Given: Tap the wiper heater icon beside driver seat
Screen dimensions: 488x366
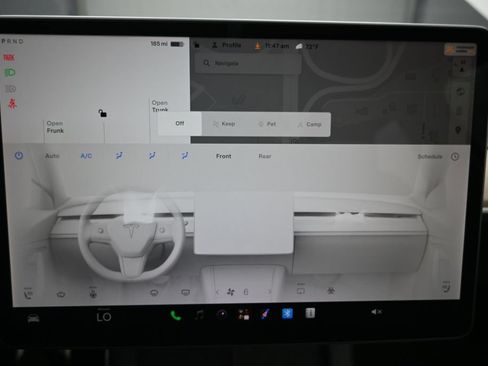Looking at the screenshot, I should click(61, 294).
